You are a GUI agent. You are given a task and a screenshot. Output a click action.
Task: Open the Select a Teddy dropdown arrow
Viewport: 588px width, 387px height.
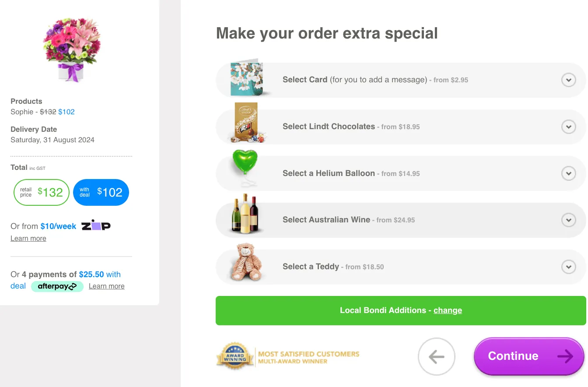[568, 267]
